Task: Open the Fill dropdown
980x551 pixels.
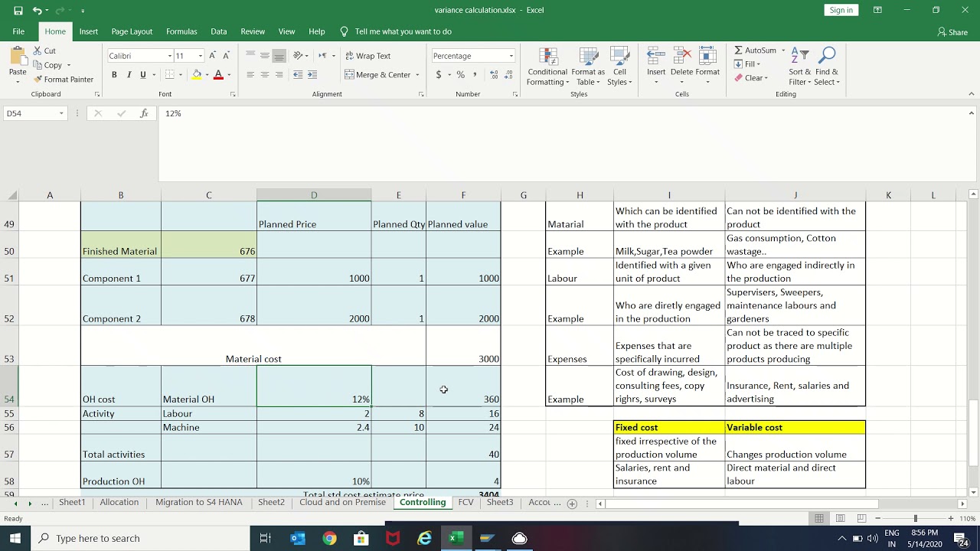Action: click(746, 64)
